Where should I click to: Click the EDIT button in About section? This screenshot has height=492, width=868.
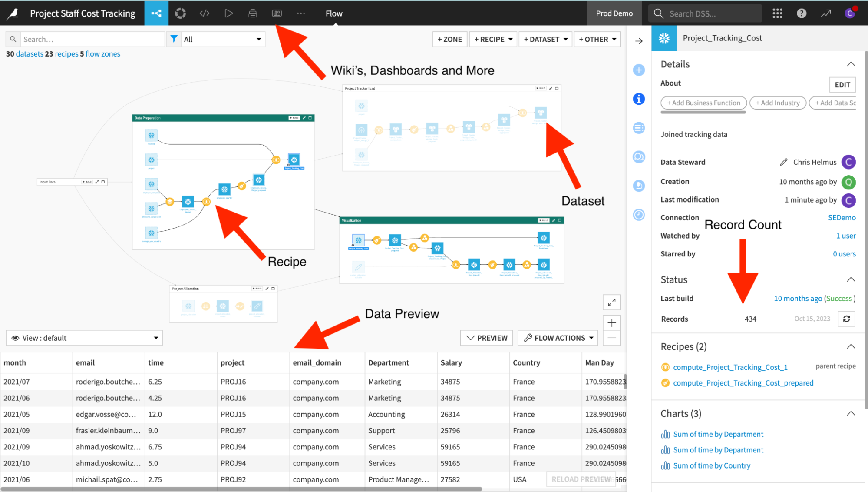tap(842, 84)
